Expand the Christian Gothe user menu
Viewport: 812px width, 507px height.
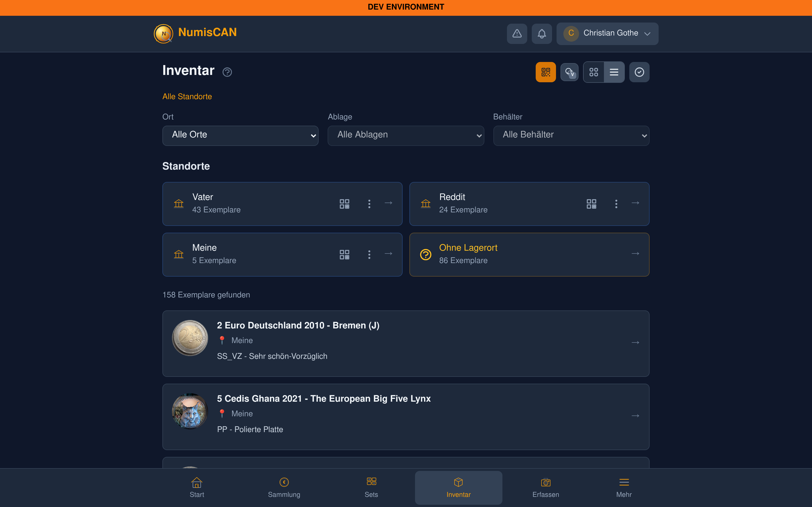tap(607, 34)
